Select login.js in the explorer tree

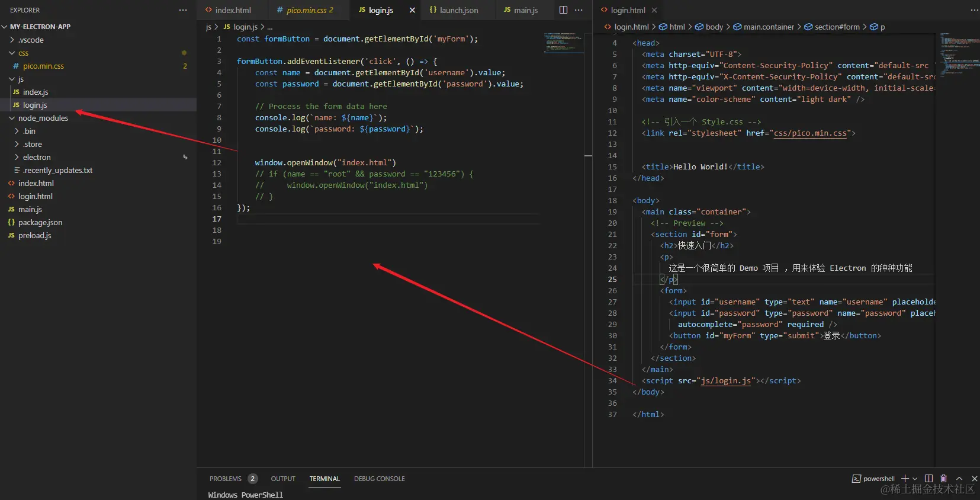(x=98, y=105)
